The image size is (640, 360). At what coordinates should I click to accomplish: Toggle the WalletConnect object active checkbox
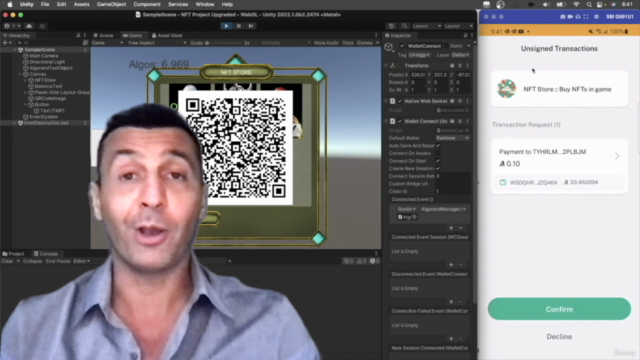click(x=402, y=46)
